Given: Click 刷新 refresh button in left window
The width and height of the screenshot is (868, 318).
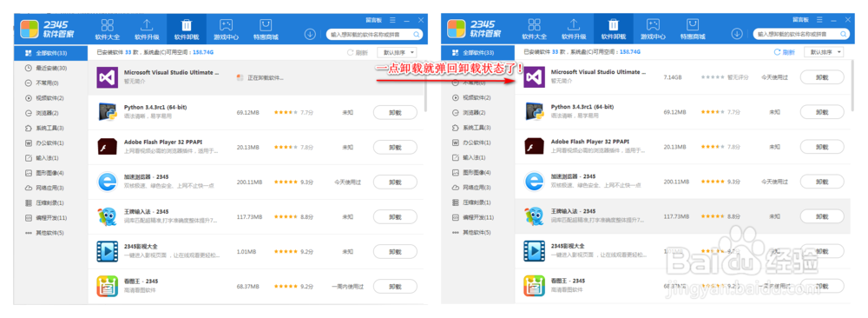Looking at the screenshot, I should coord(358,53).
